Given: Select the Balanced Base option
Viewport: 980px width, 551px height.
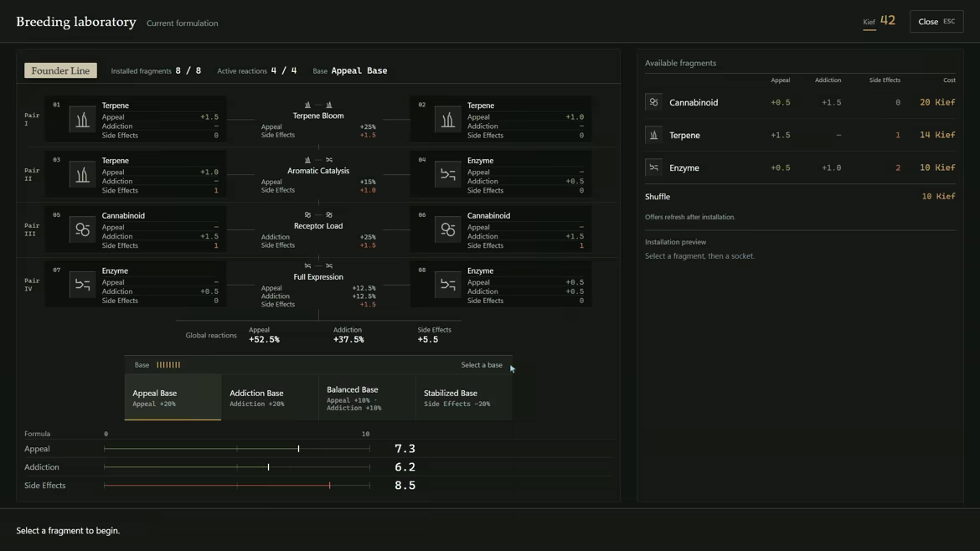Looking at the screenshot, I should click(x=367, y=397).
